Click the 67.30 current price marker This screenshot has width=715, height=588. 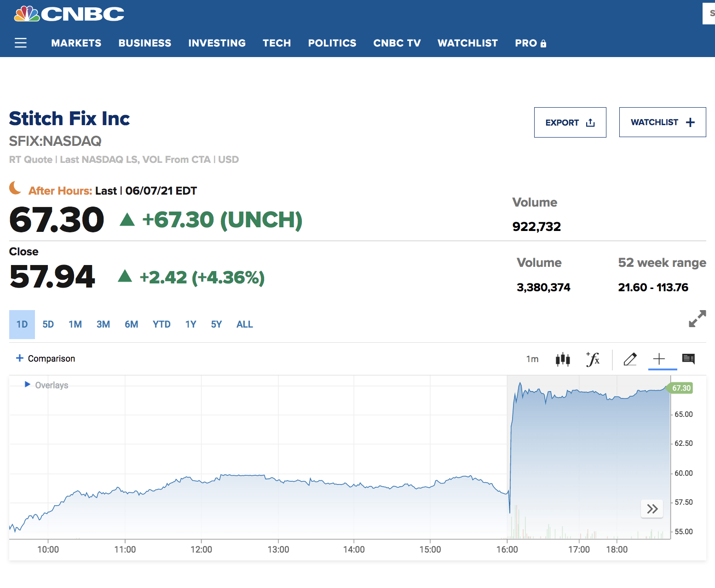tap(681, 388)
